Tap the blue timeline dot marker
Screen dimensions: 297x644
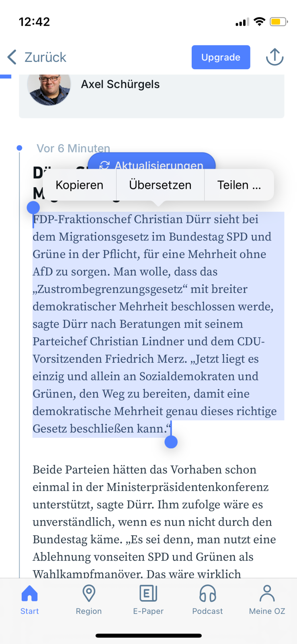(x=19, y=148)
